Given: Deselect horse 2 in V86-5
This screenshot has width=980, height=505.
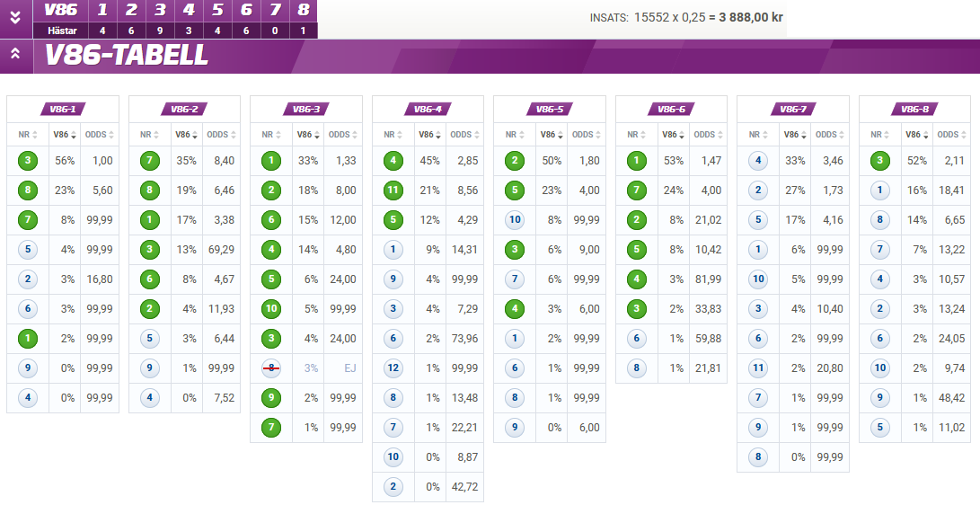Looking at the screenshot, I should pyautogui.click(x=515, y=161).
